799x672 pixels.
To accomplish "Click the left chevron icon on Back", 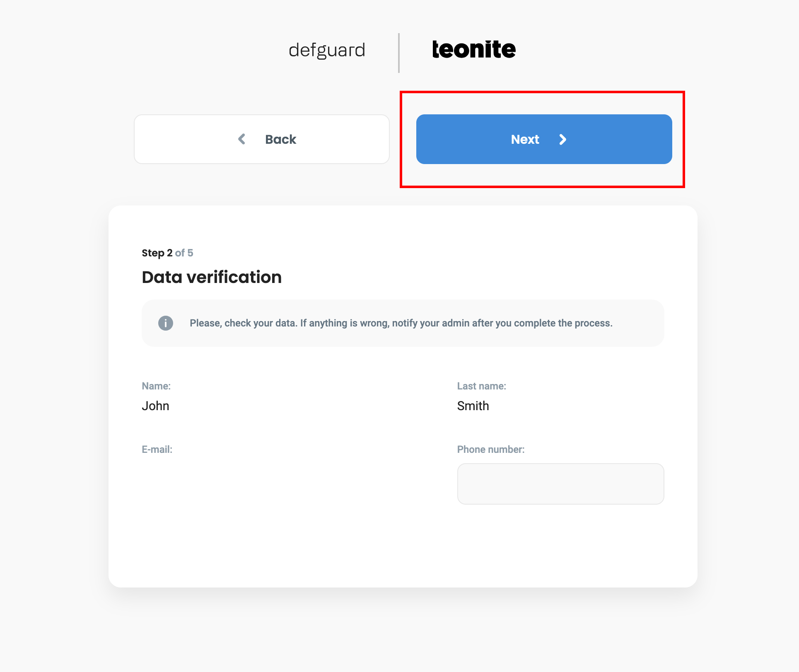I will pyautogui.click(x=242, y=139).
